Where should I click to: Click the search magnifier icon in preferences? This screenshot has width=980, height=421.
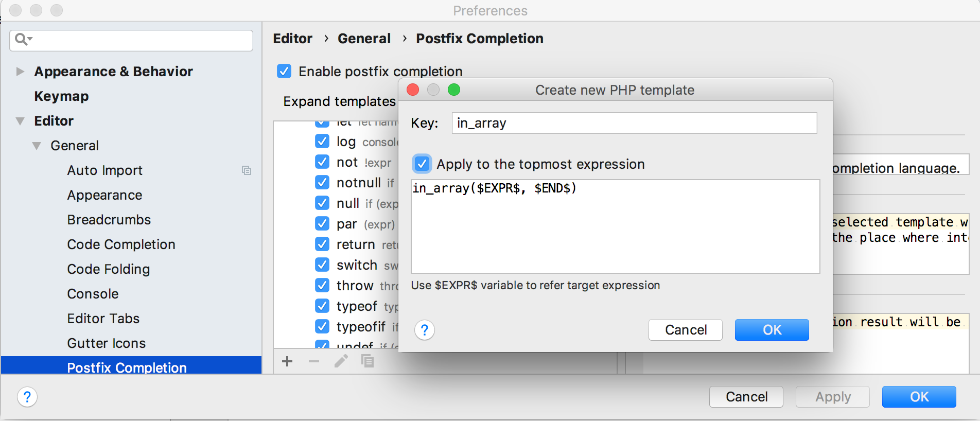(x=23, y=39)
